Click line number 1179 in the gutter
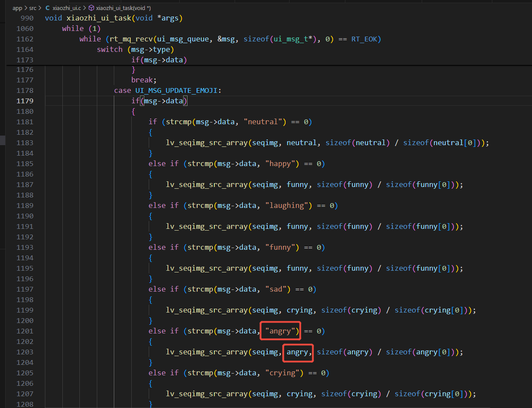 point(24,101)
